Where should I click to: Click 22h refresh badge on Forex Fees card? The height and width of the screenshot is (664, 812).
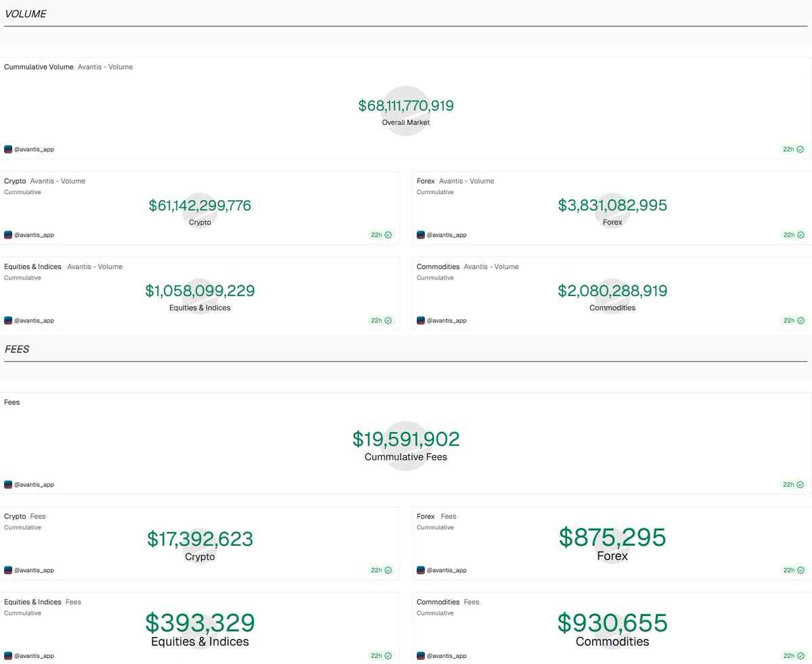tap(794, 570)
